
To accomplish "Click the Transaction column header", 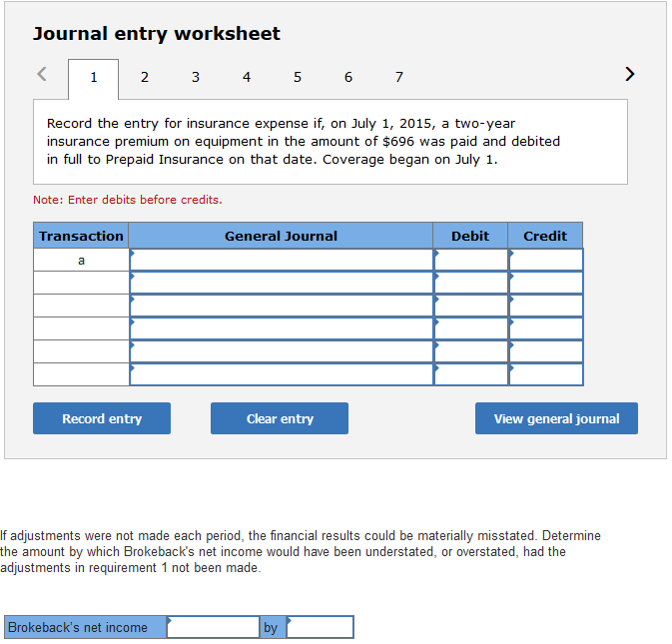I will [x=81, y=236].
